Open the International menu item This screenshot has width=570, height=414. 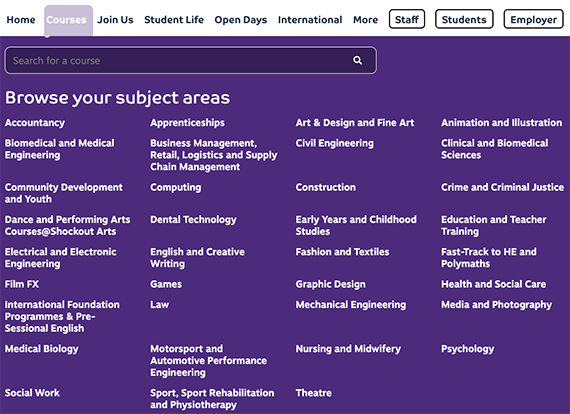(310, 20)
